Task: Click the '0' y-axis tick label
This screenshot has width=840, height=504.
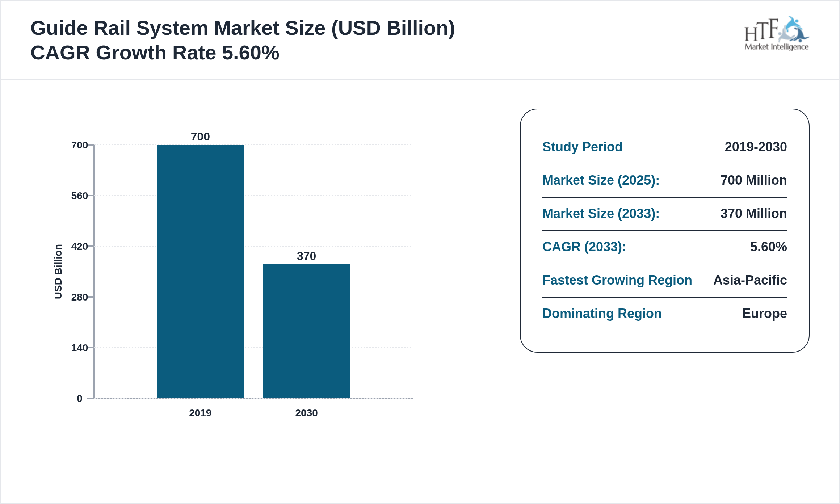Action: (80, 399)
